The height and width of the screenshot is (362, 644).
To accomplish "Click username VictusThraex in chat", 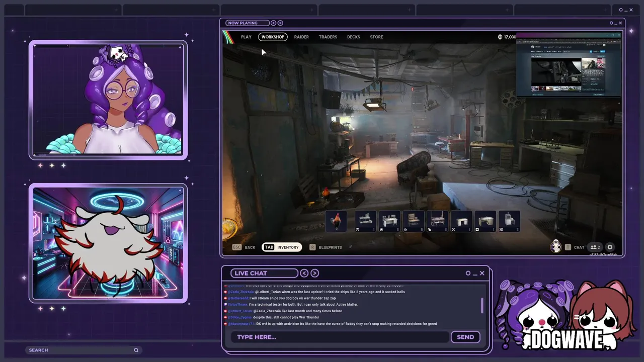I will pos(238,305).
